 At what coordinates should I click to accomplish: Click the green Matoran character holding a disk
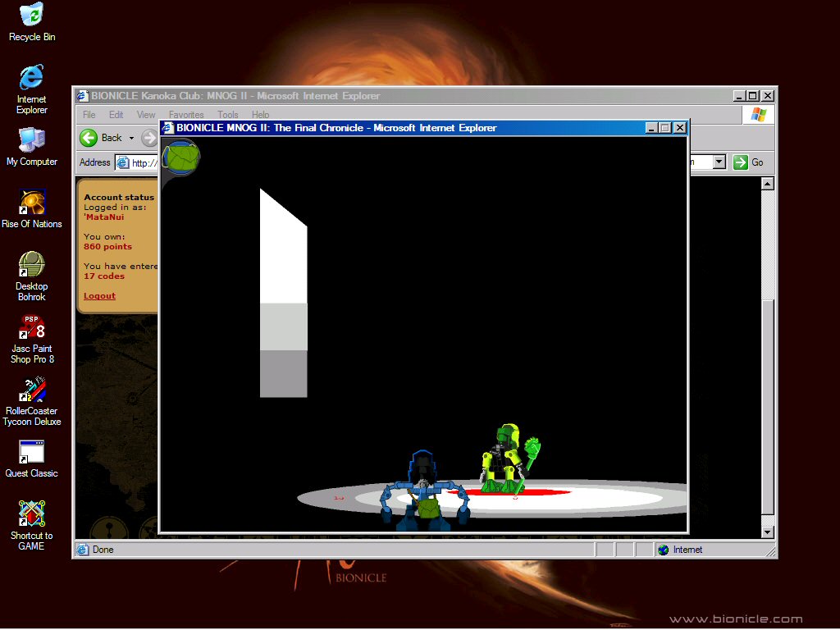point(509,459)
